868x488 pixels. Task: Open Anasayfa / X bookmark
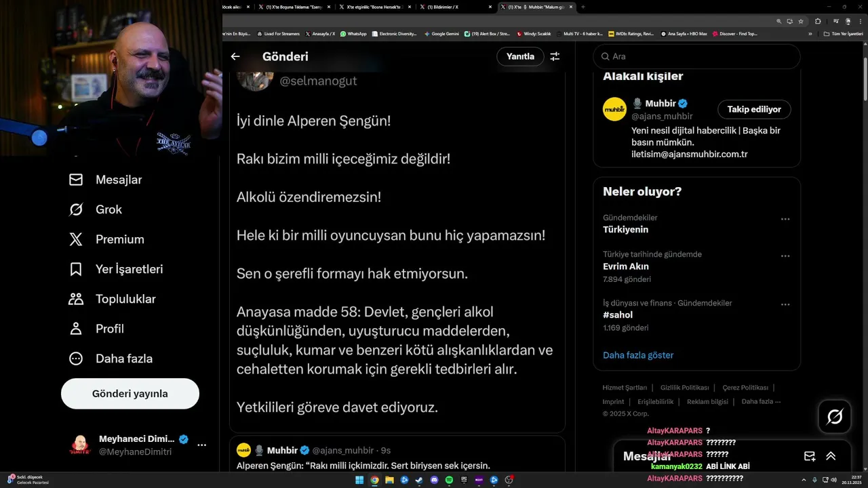point(320,33)
